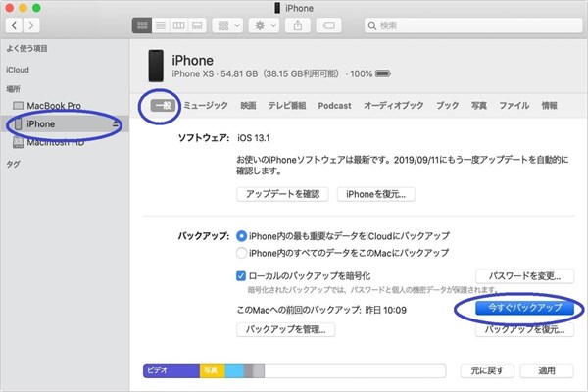Viewport: 588px width, 392px height.
Task: Click the search field
Action: point(473,25)
